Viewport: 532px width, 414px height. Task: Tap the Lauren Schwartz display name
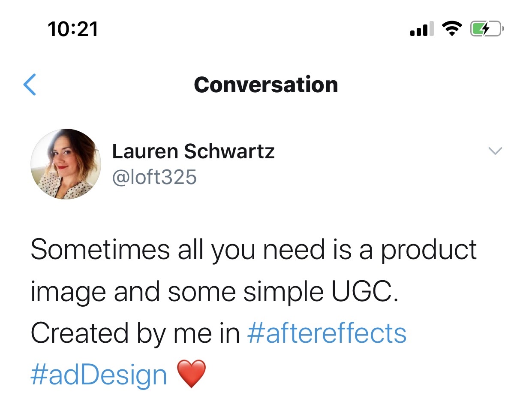[x=193, y=151]
